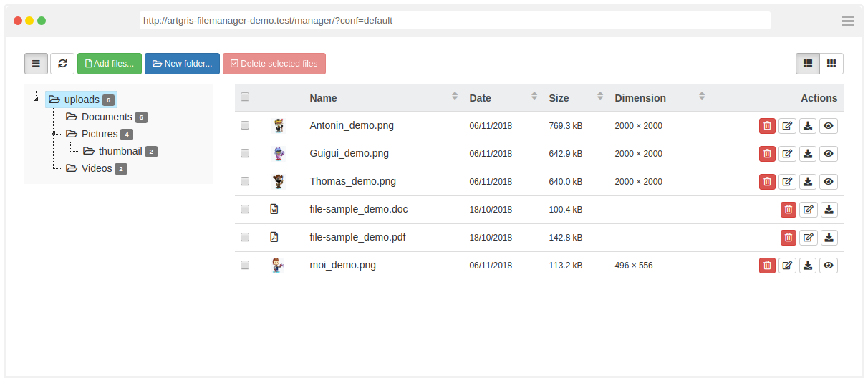
Task: Preview moi_demo.png with its eye icon
Action: 829,266
